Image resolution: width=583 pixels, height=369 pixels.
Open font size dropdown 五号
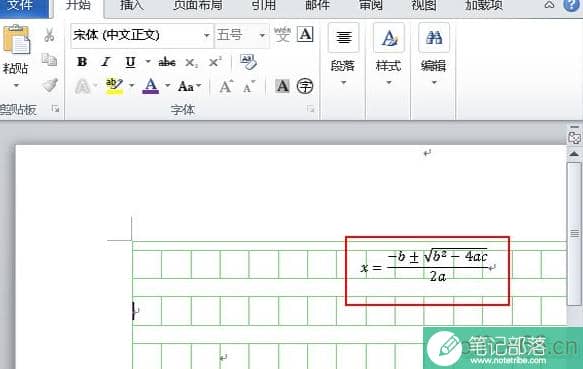point(242,35)
